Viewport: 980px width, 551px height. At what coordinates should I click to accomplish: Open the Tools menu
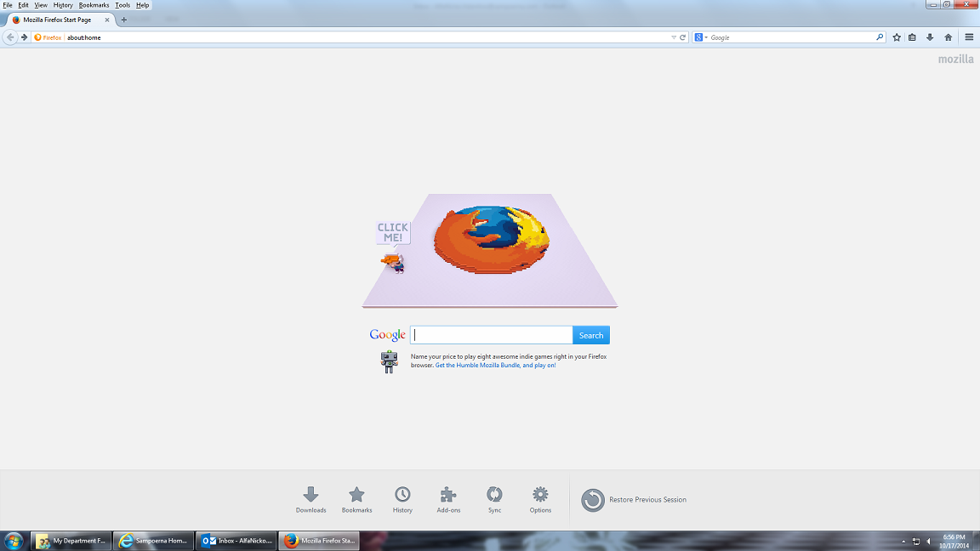(122, 5)
